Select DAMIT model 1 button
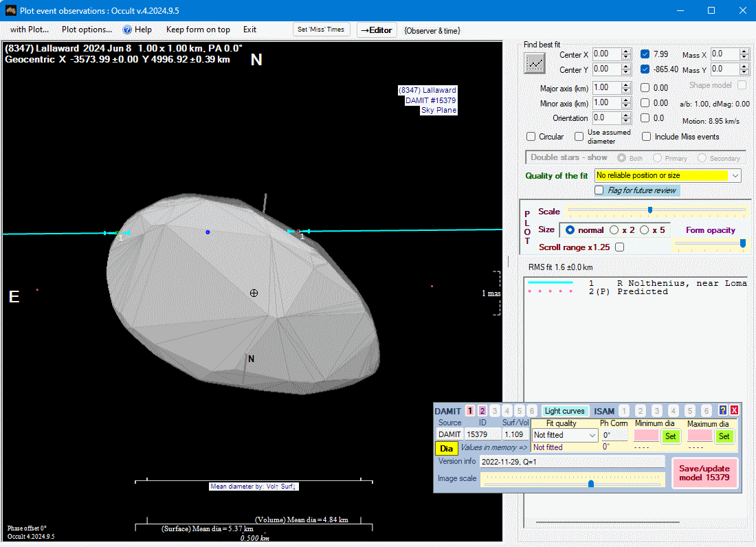The image size is (756, 547). (x=470, y=411)
